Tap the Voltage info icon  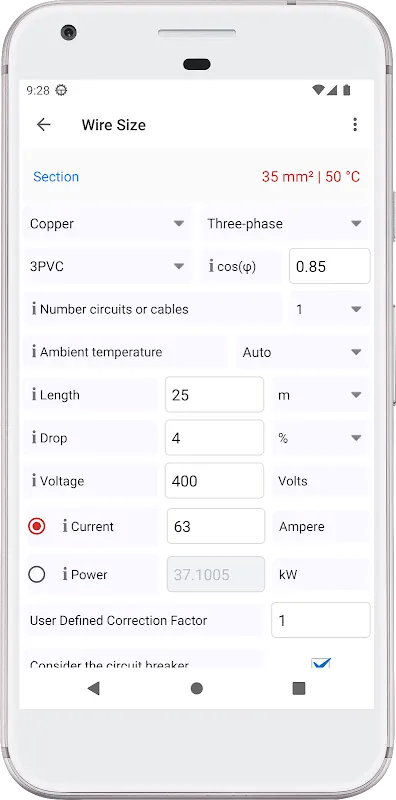(x=34, y=481)
